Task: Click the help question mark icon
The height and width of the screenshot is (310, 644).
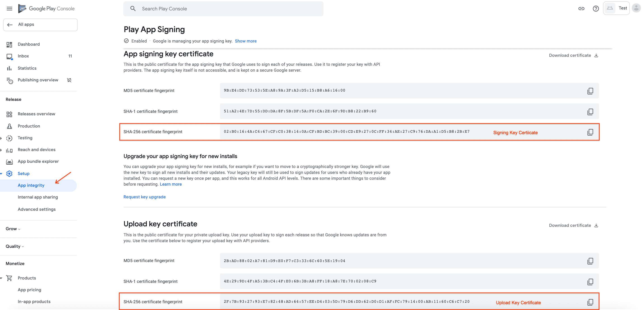Action: pyautogui.click(x=596, y=9)
